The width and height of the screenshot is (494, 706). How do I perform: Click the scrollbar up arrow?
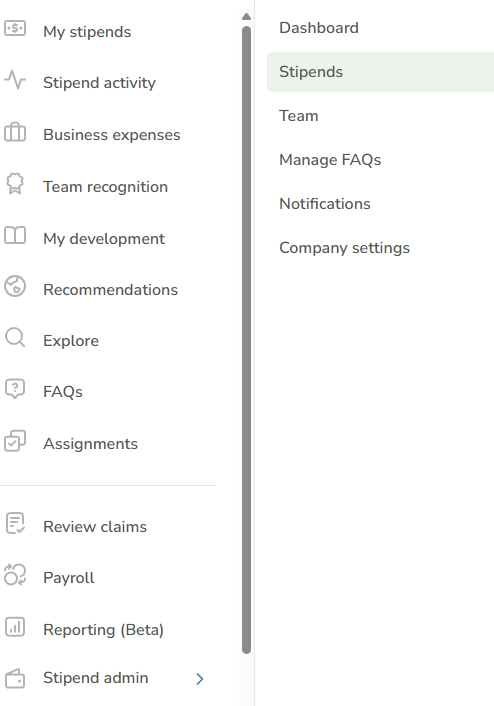(246, 17)
